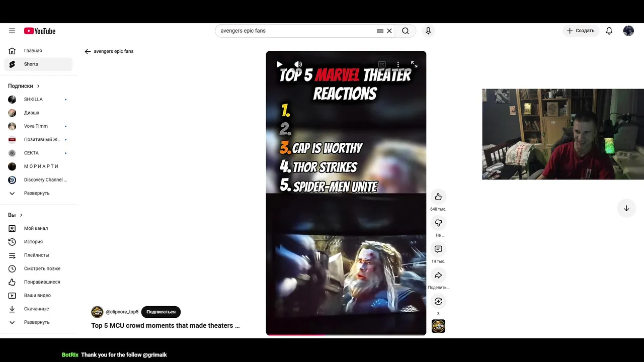The height and width of the screenshot is (362, 644).
Task: Open the Диаша subscription channel
Action: (38, 113)
